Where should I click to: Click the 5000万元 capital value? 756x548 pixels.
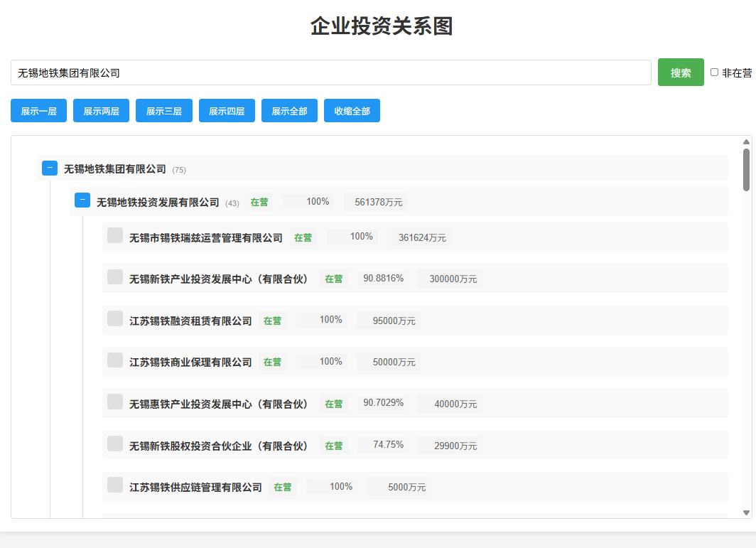407,487
